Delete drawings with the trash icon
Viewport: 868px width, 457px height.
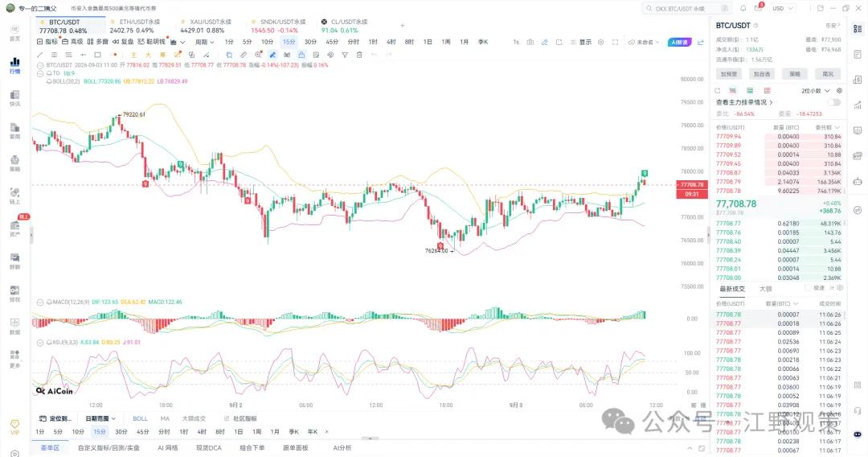358,55
